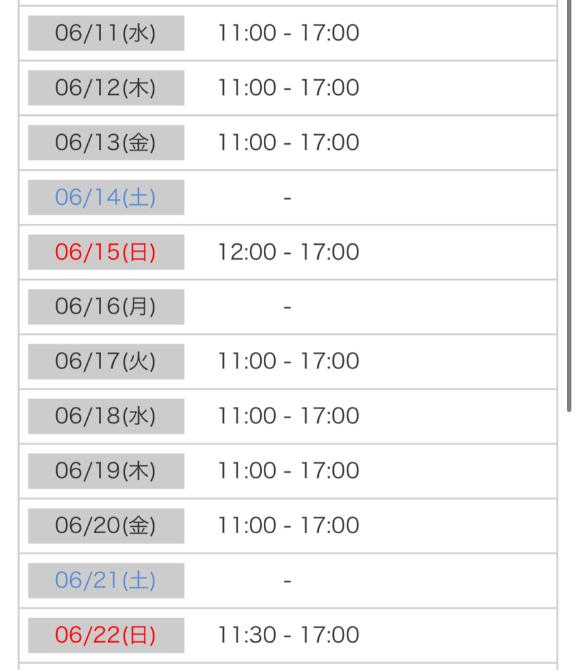Click the red 06/15(日) date label
Screen dimensions: 576x670
coord(106,252)
